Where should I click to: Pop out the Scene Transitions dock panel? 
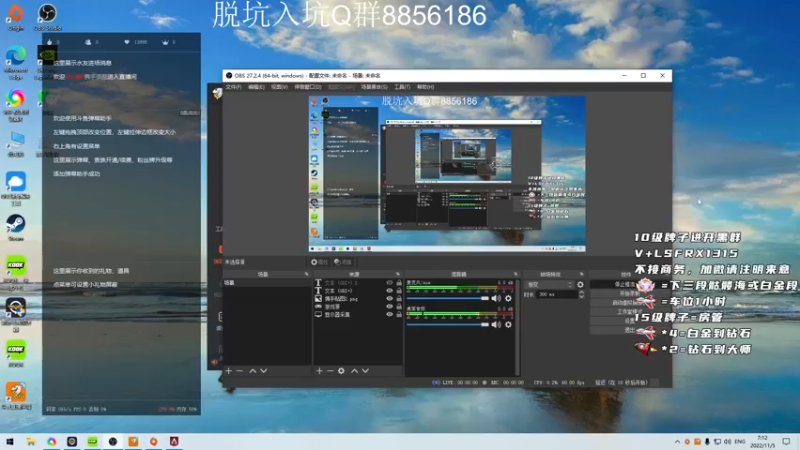coord(581,274)
